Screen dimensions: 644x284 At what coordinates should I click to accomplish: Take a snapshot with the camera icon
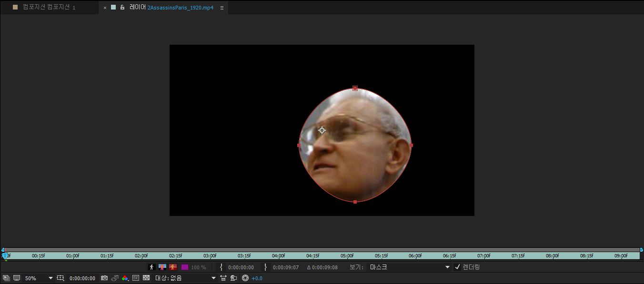coord(104,278)
